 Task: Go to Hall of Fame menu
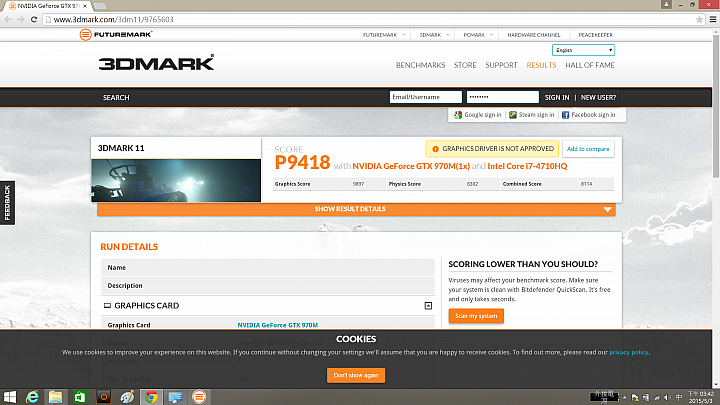coord(590,65)
